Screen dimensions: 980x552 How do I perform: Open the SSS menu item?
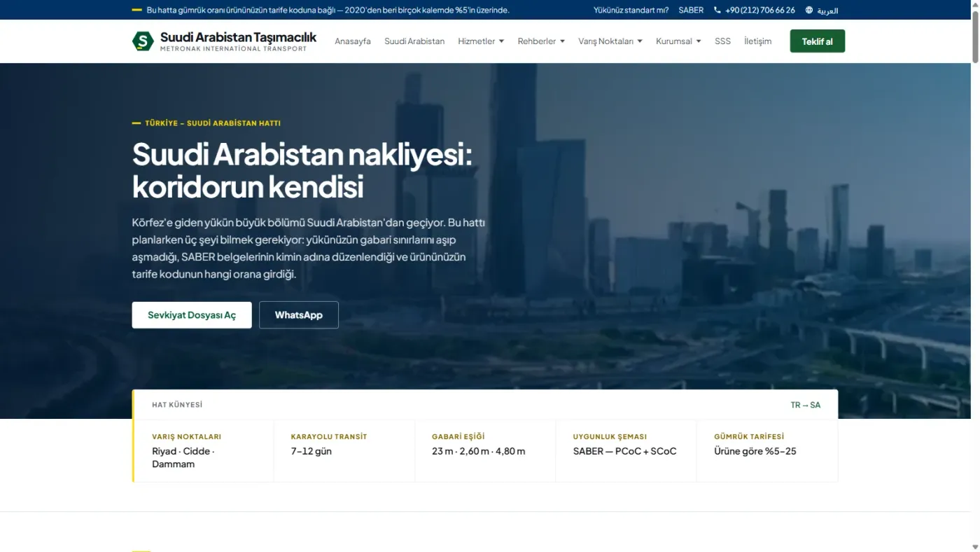722,41
